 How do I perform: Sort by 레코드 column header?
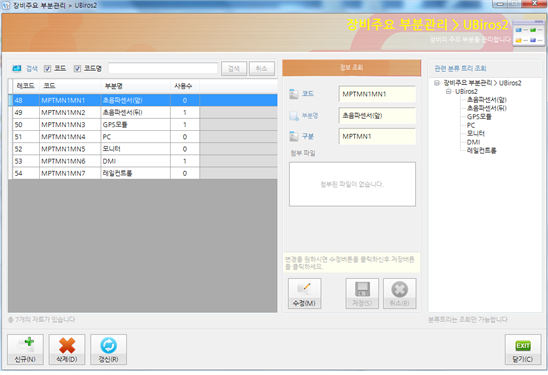coord(26,86)
